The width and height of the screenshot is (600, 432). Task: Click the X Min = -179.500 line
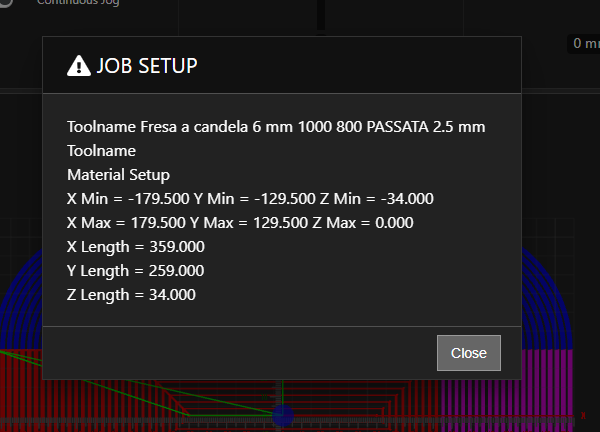click(250, 199)
